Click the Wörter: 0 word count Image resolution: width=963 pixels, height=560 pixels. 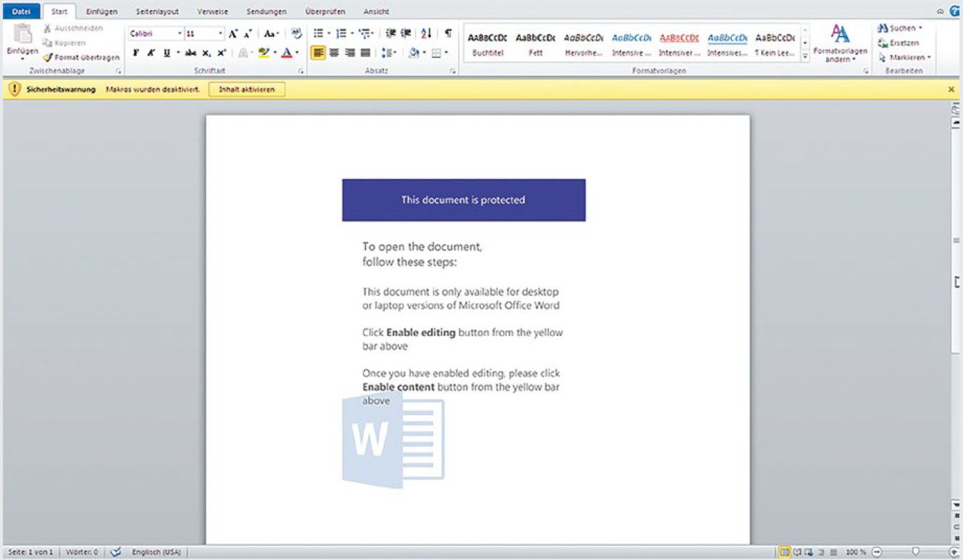(x=81, y=552)
